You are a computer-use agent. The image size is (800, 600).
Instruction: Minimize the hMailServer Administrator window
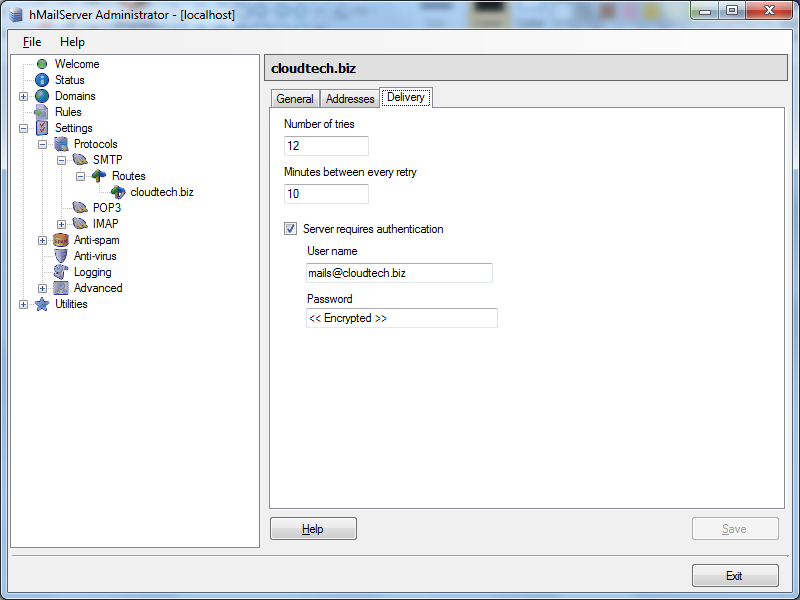(705, 11)
